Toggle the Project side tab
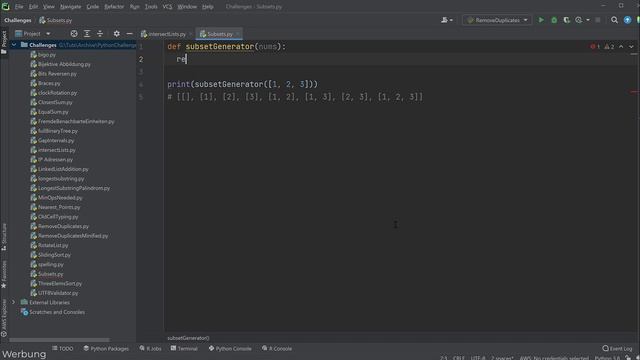Viewport: 640px width, 360px height. pyautogui.click(x=4, y=42)
